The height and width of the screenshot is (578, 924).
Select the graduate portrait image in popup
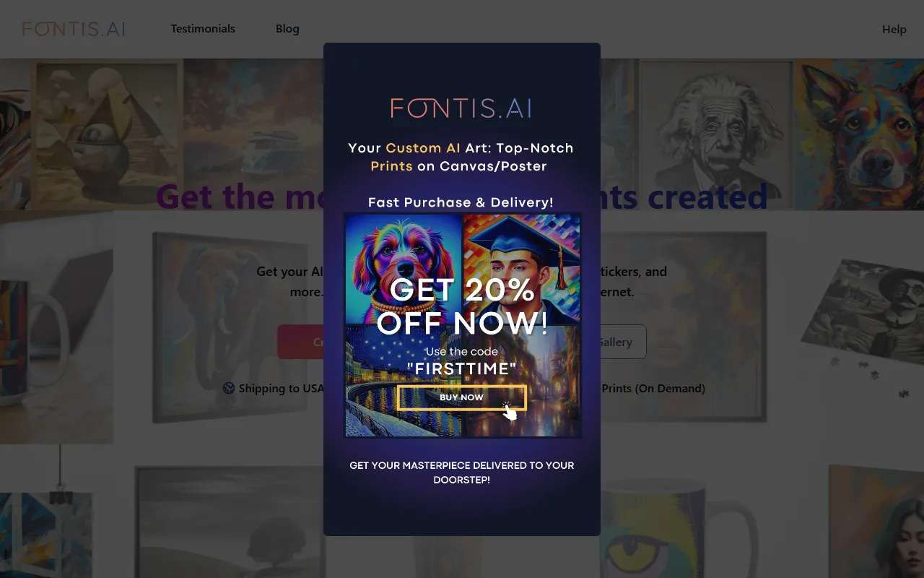click(x=521, y=269)
